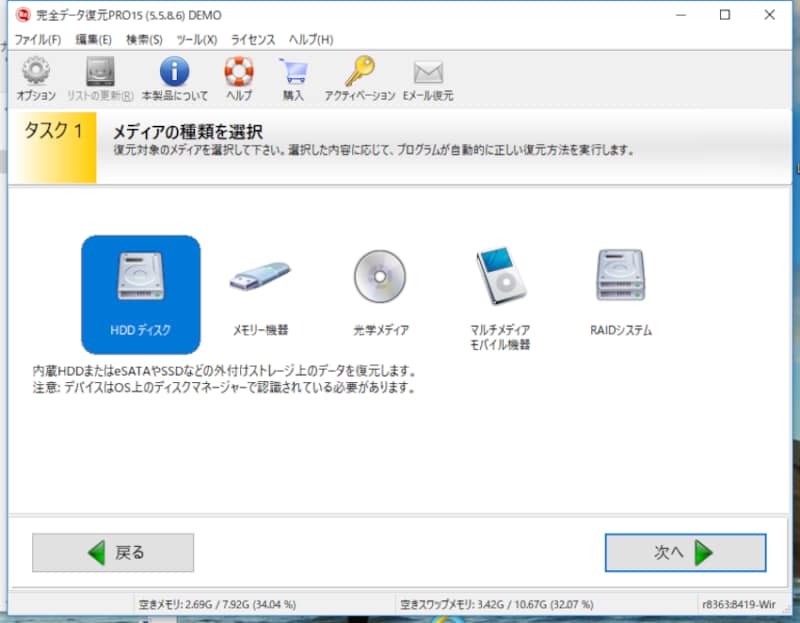Open the ヘルプ(H) menu

[311, 40]
